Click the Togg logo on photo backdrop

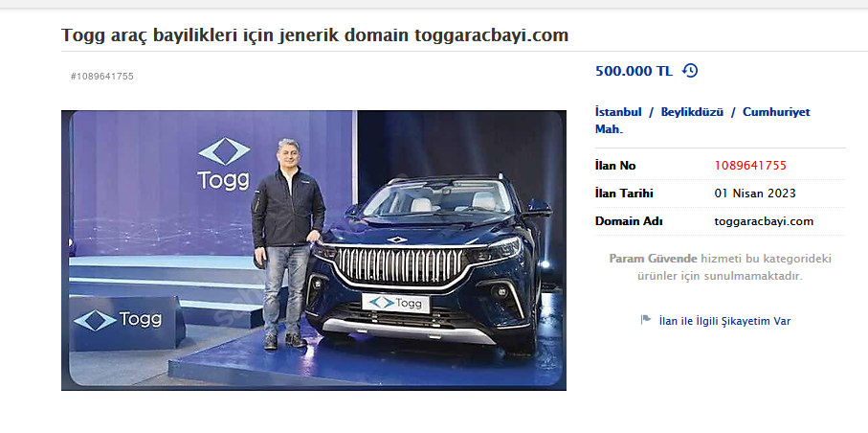224,164
